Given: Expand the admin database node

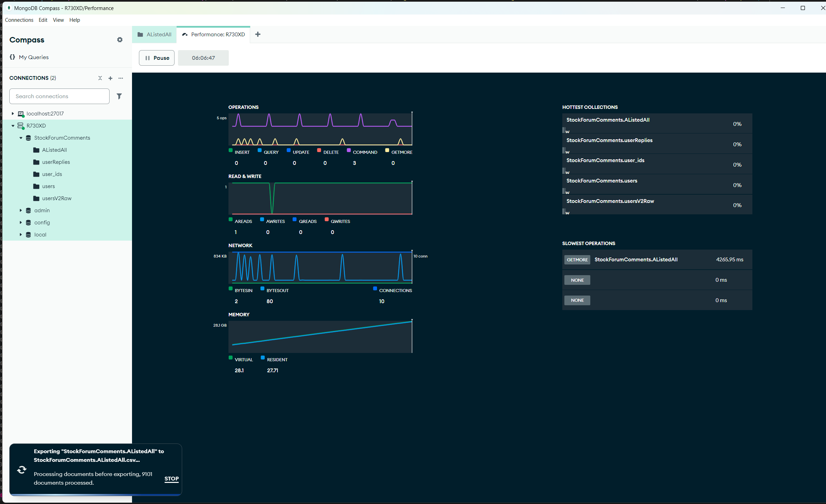Looking at the screenshot, I should tap(21, 211).
